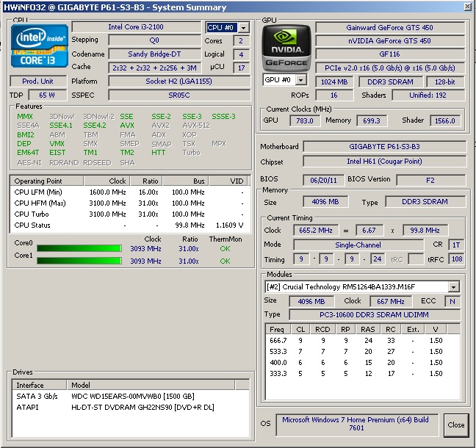Click the Core0 usage bar
The width and height of the screenshot is (476, 448).
point(79,249)
